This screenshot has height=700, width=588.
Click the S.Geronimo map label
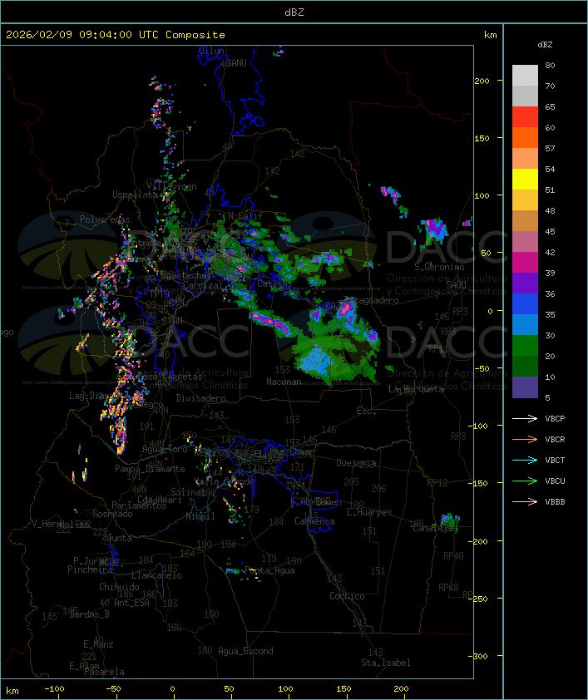pos(439,267)
